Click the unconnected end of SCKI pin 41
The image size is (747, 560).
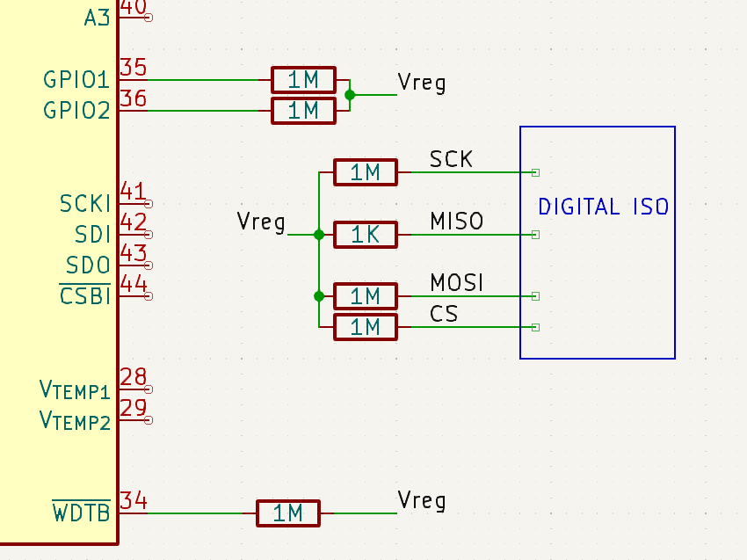149,204
